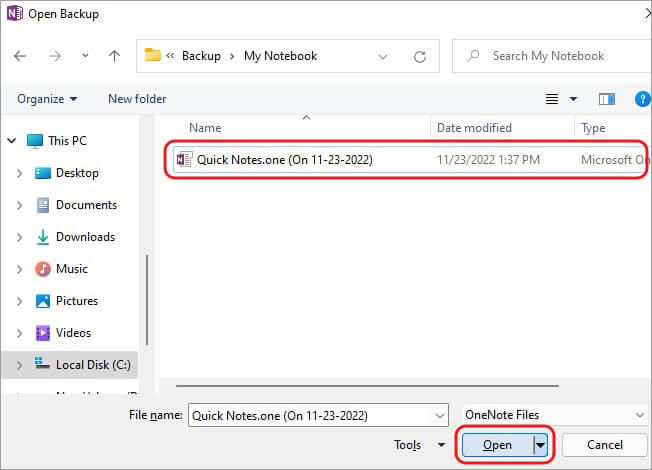Click the folder icon in address bar
The height and width of the screenshot is (470, 652).
[x=153, y=55]
